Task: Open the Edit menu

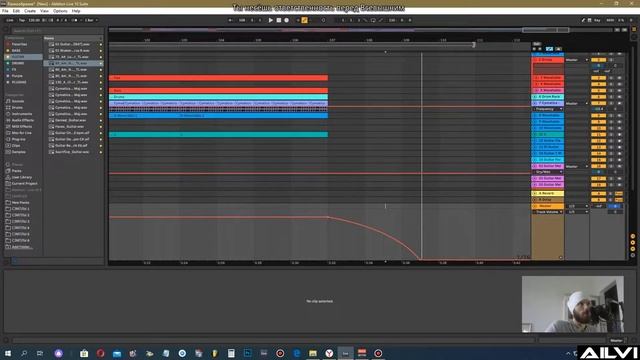Action: tap(16, 11)
